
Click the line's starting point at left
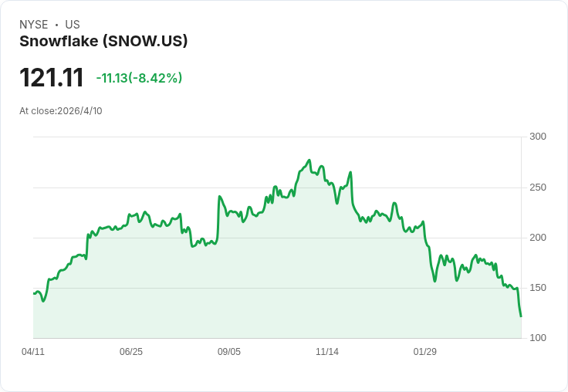[34, 293]
